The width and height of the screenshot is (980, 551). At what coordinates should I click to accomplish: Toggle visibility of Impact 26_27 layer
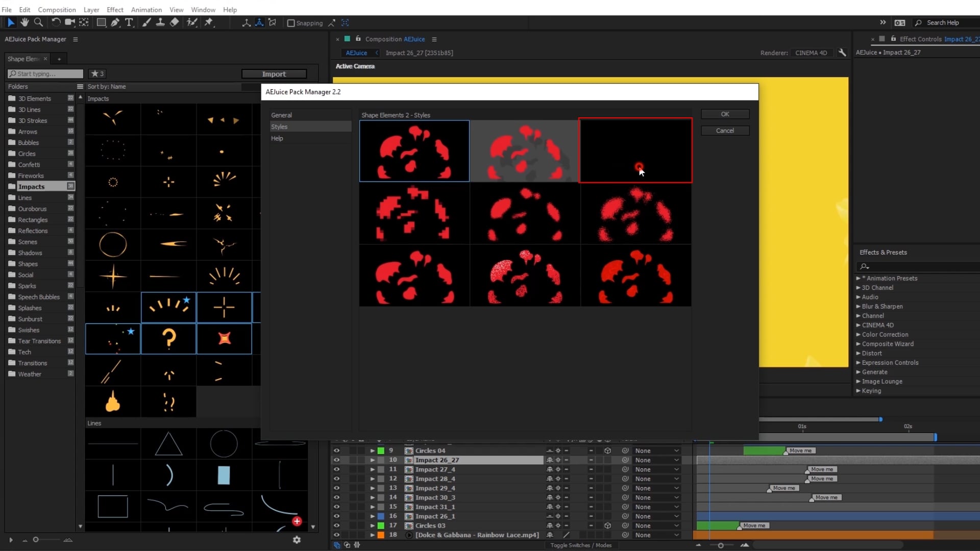coord(336,460)
